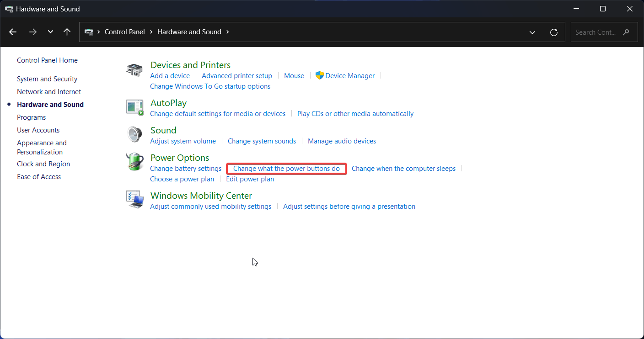Open the Windows Mobility Center icon
Screen dimensions: 644x339
click(x=134, y=200)
